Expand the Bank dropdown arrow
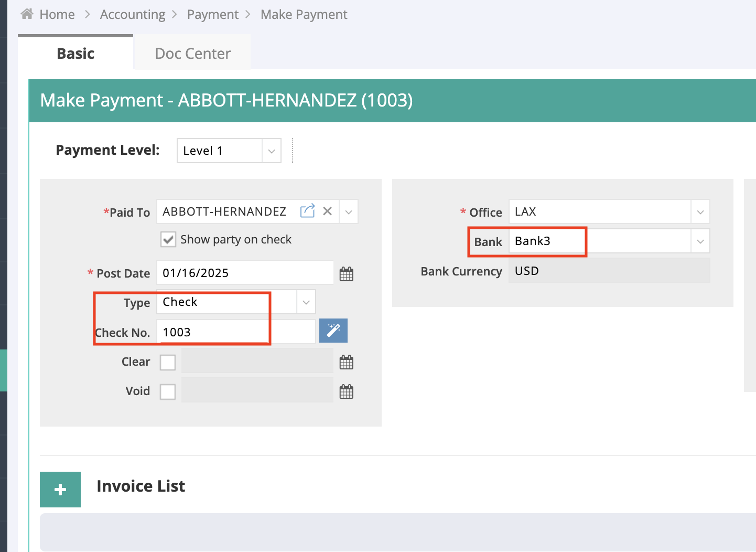756x552 pixels. click(x=700, y=241)
